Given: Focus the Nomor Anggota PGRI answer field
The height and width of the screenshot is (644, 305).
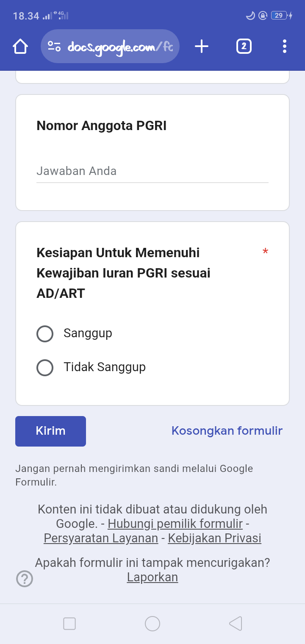Looking at the screenshot, I should [x=152, y=171].
